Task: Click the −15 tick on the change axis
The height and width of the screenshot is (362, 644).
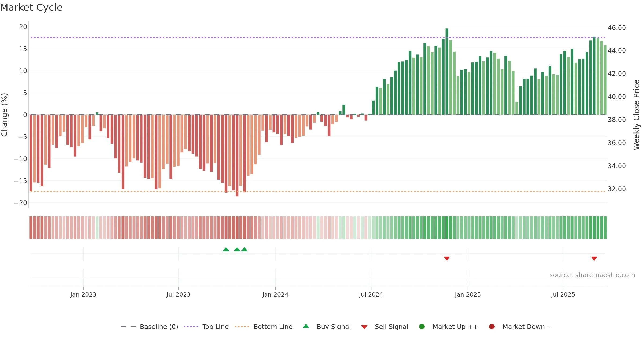Action: click(21, 181)
